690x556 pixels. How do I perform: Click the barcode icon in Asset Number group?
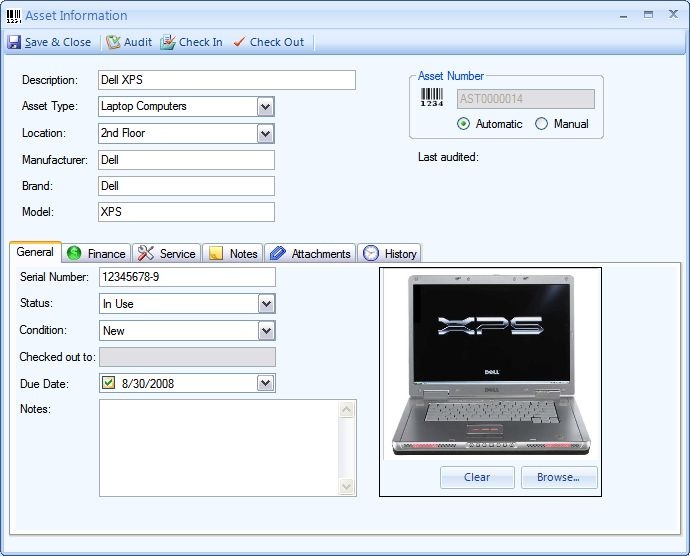click(432, 97)
